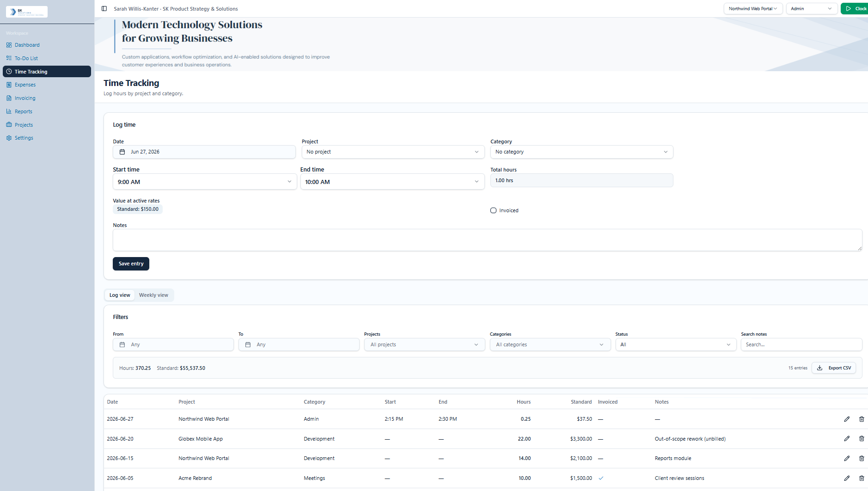
Task: Click the calendar icon in the From filter
Action: (122, 344)
